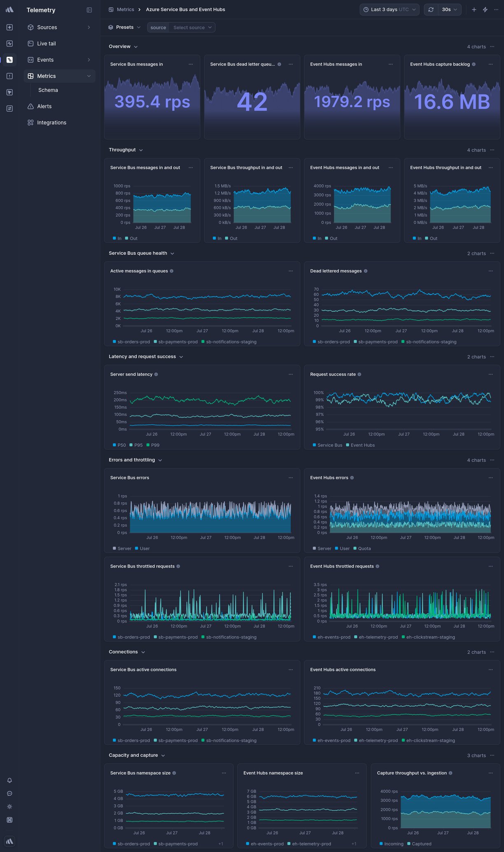This screenshot has height=852, width=504.
Task: Open the header more options menu
Action: [x=496, y=9]
